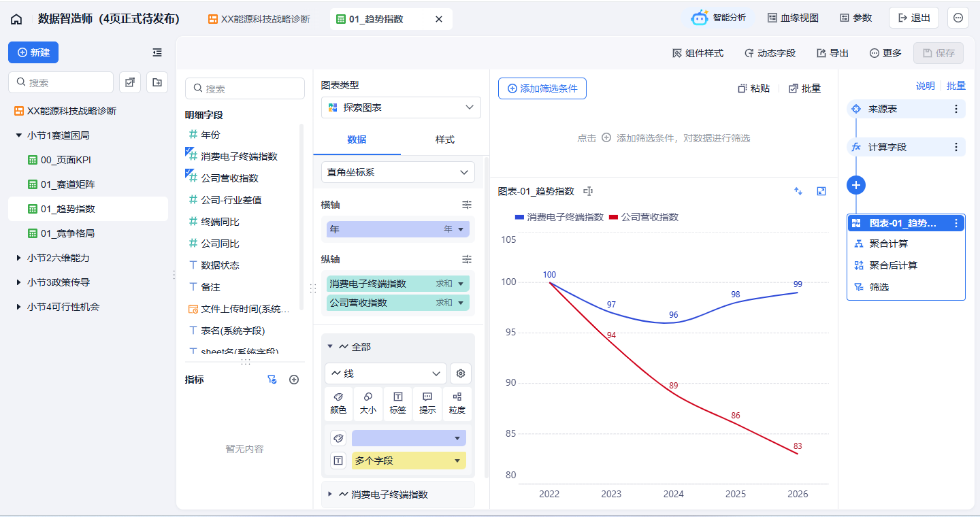This screenshot has width=980, height=517.
Task: Click the 粒度 mark button
Action: coord(457,404)
